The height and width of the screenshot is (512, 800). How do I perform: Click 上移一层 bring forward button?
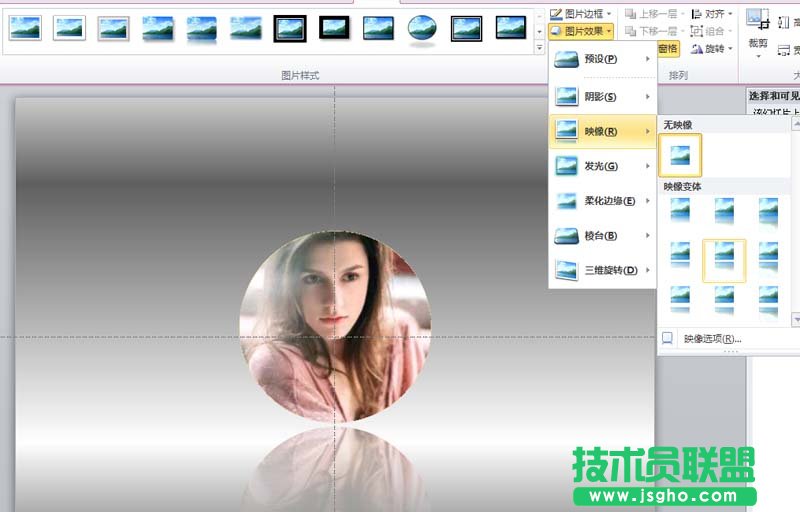[655, 14]
